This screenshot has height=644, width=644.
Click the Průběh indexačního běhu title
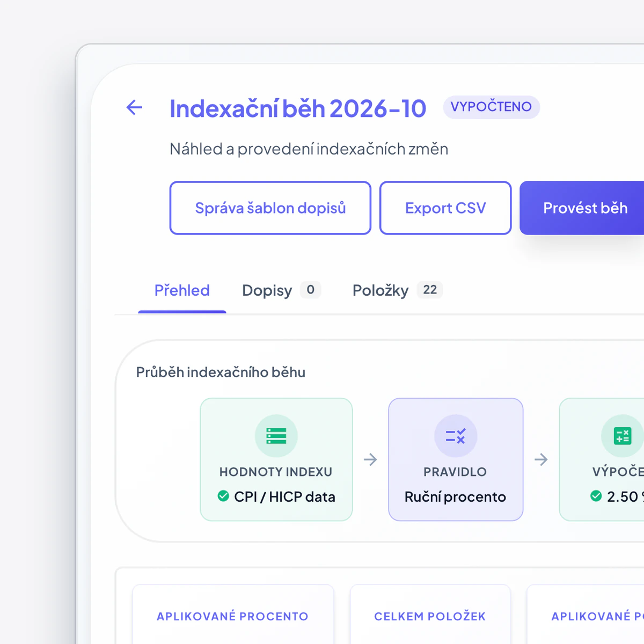[221, 372]
